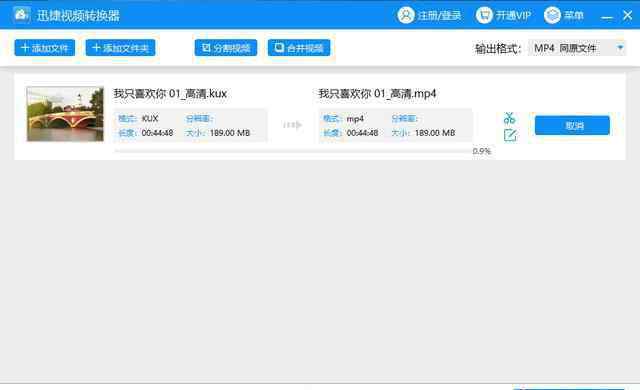
Task: Select output filename 我只喜欢你 01_高清.mp4
Action: 377,93
